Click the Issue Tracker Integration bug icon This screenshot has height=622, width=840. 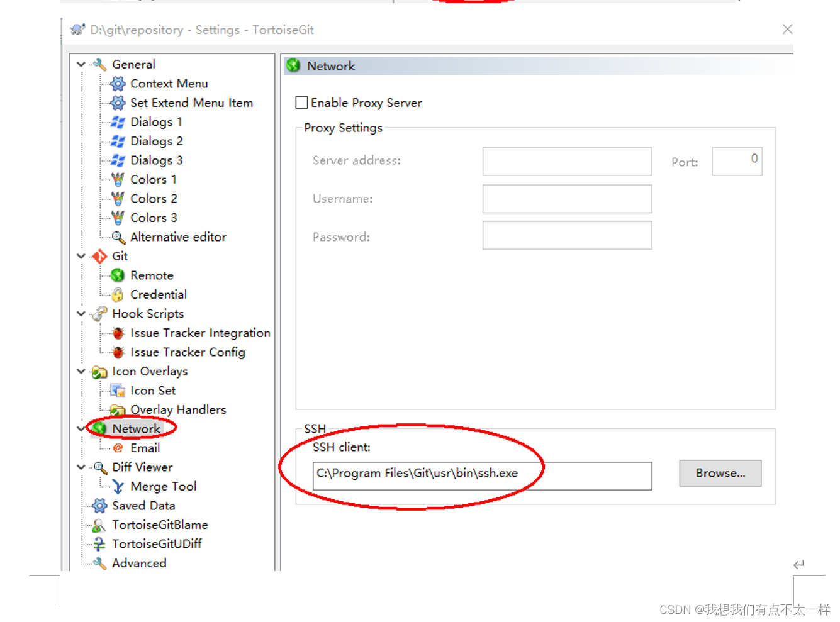click(118, 333)
